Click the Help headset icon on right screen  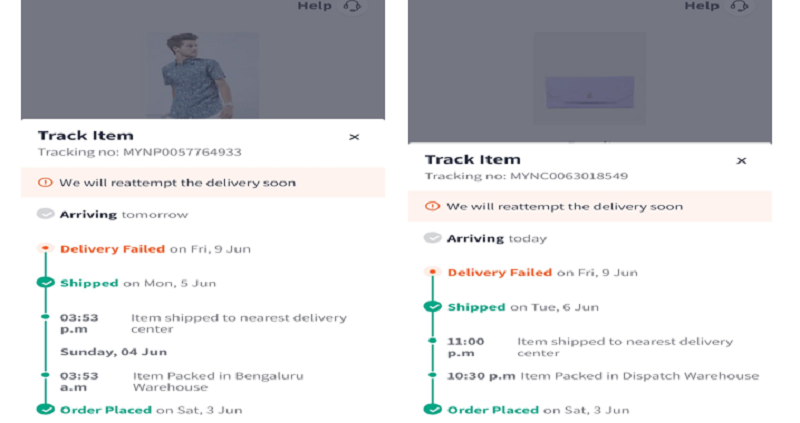[739, 6]
